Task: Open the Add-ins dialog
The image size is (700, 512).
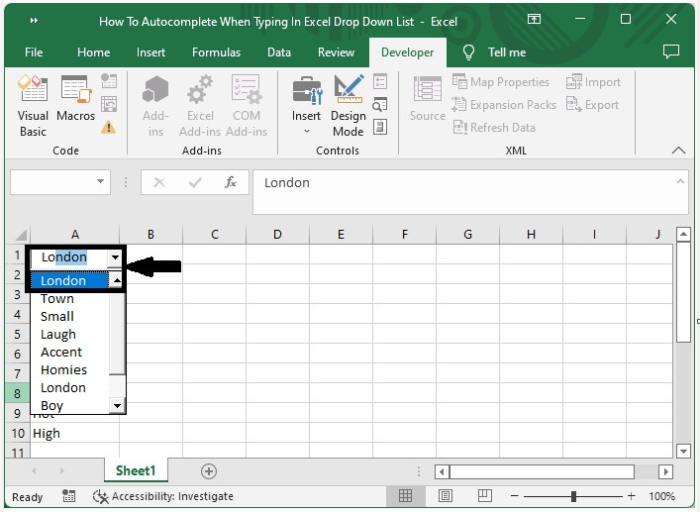Action: coord(155,106)
